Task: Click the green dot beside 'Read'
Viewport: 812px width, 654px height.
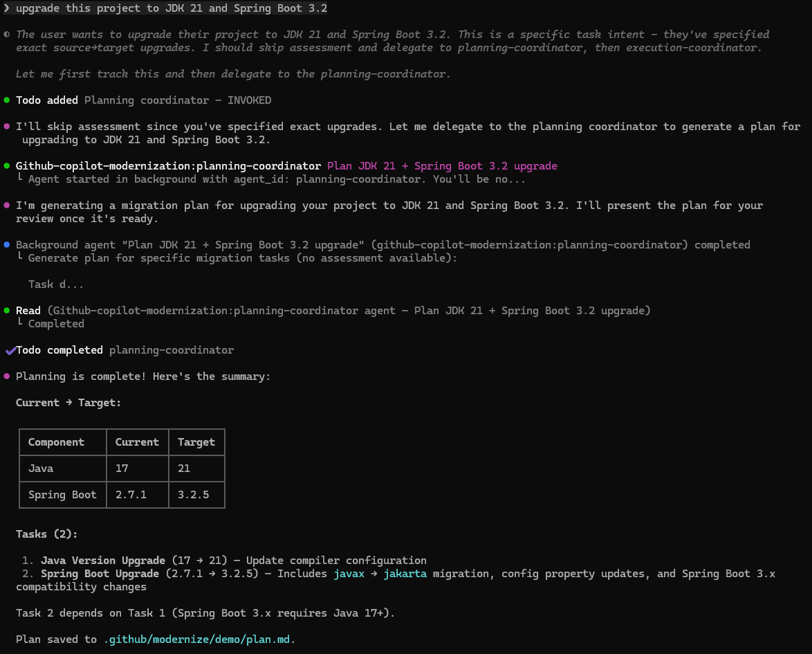Action: tap(7, 311)
